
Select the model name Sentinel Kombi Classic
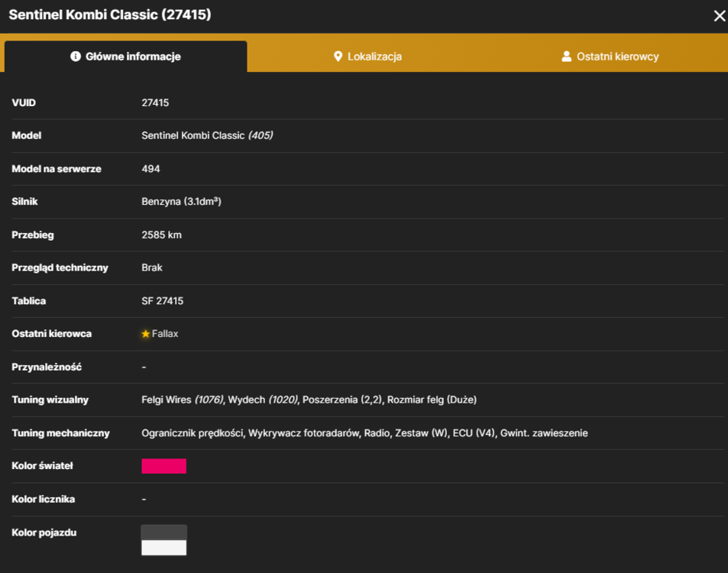(x=193, y=135)
